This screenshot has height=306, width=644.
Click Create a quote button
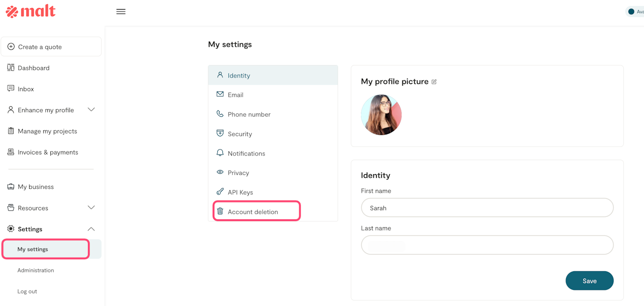click(51, 47)
